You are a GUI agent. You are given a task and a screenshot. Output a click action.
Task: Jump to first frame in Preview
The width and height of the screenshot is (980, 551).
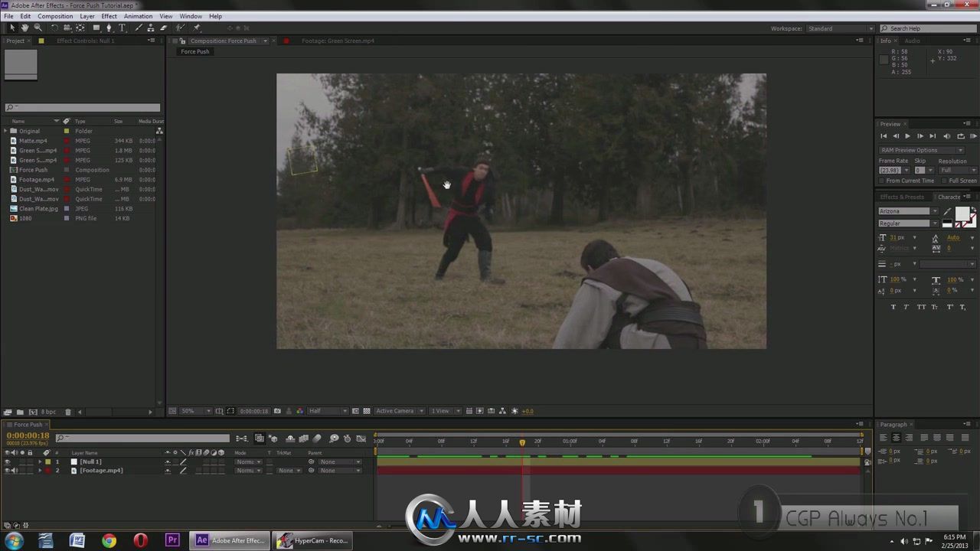coord(884,136)
